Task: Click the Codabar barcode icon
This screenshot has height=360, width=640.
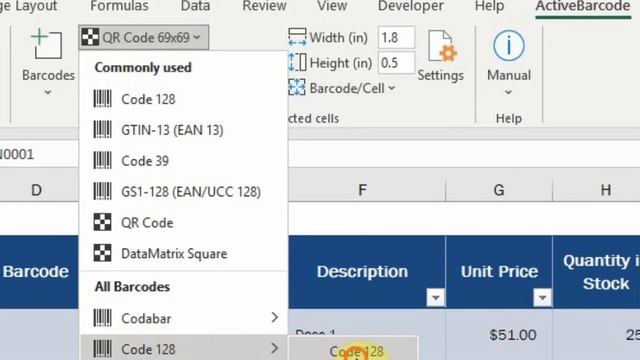Action: coord(102,318)
